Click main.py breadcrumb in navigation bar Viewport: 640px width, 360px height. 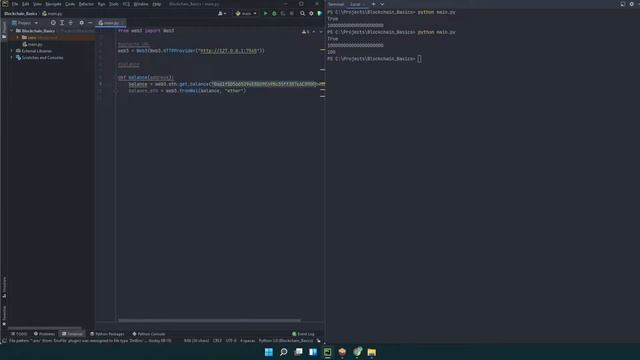52,13
